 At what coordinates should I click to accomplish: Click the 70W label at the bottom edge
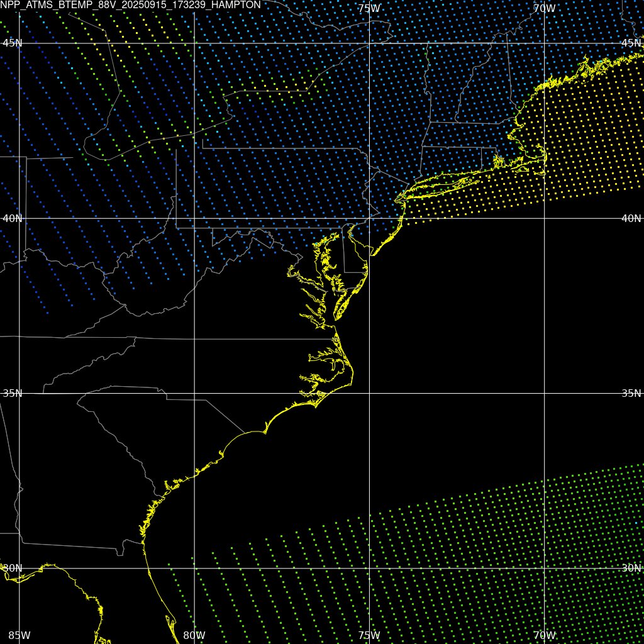(545, 635)
